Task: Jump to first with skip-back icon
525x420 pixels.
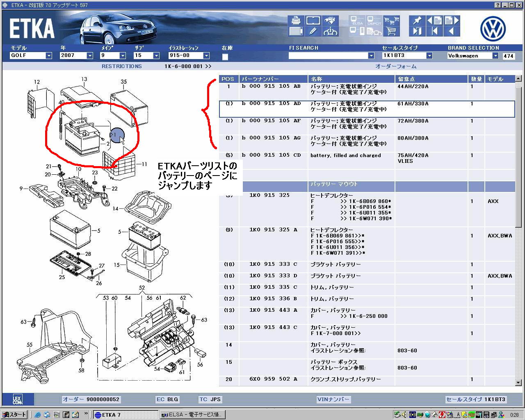Action: (434, 31)
